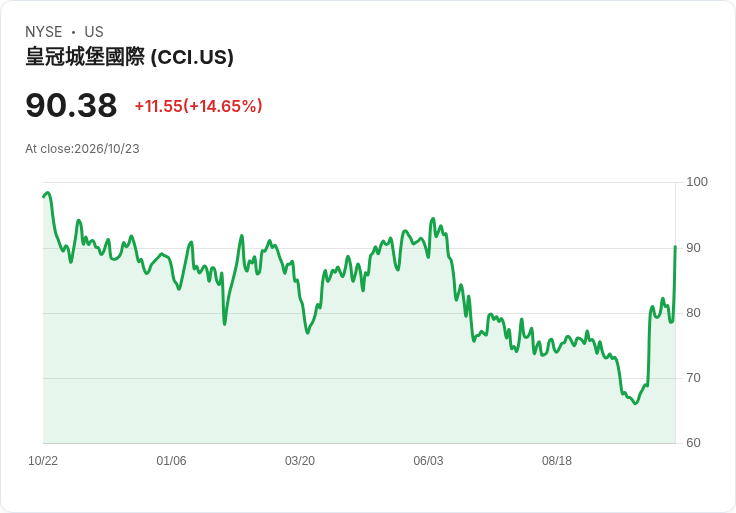Click the 01/06 date on x-axis

[x=171, y=461]
